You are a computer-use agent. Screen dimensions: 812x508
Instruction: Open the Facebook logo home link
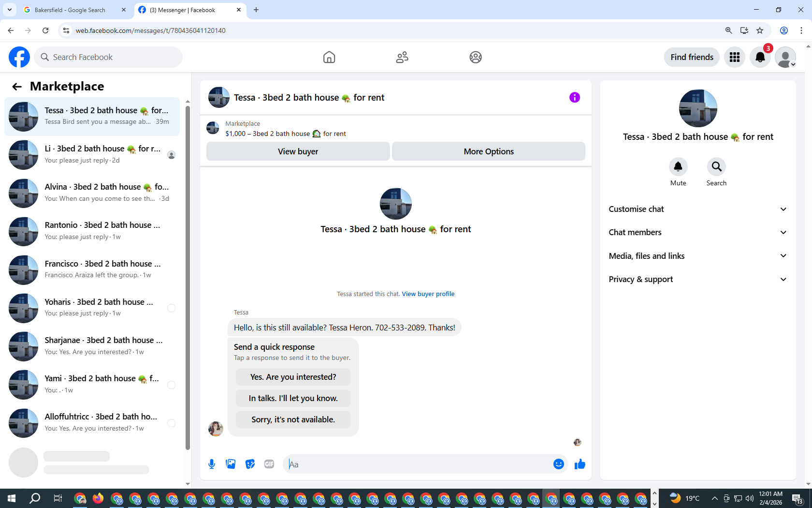[x=19, y=57]
